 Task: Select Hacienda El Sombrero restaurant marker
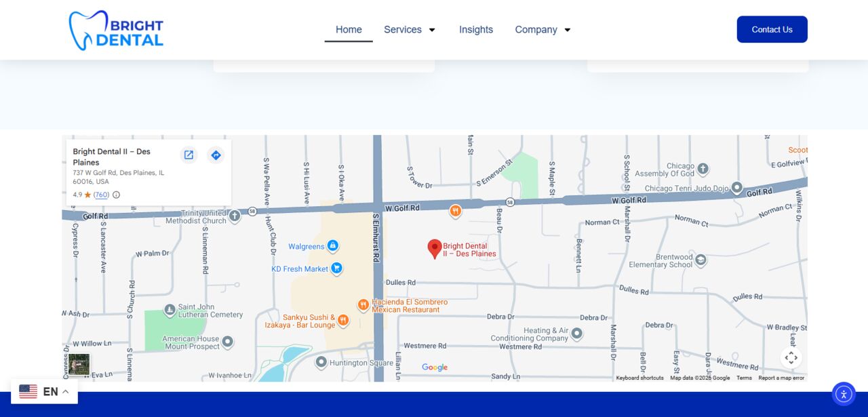click(x=363, y=304)
